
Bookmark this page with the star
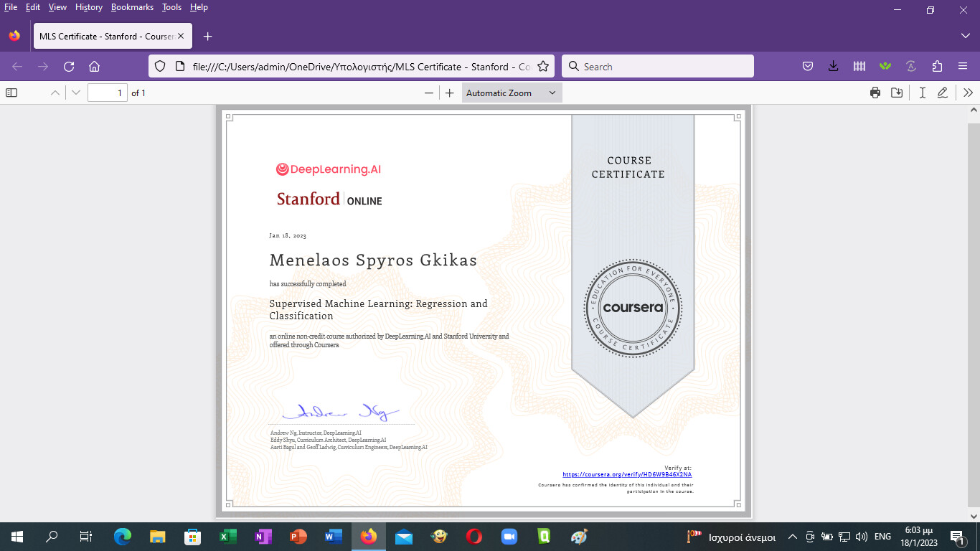[x=543, y=67]
